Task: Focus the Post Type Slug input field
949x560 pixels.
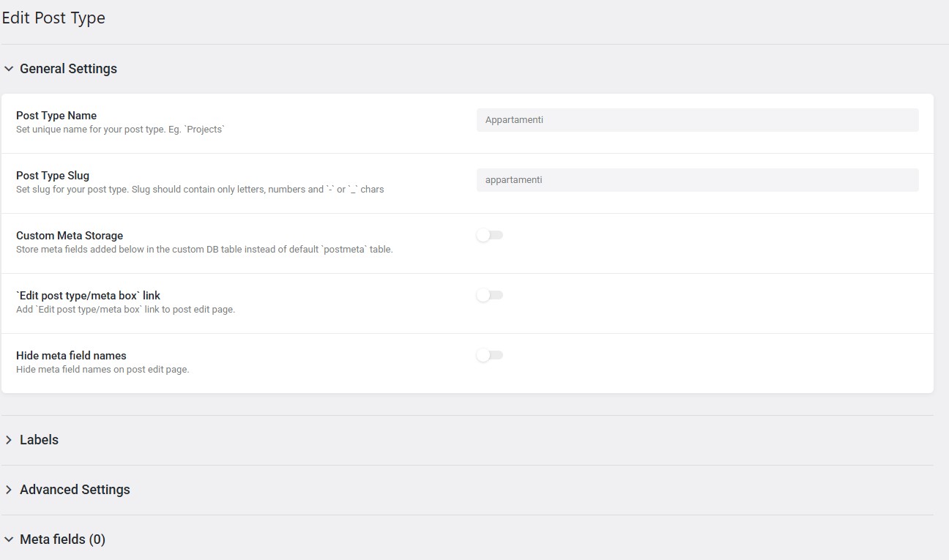Action: click(697, 180)
